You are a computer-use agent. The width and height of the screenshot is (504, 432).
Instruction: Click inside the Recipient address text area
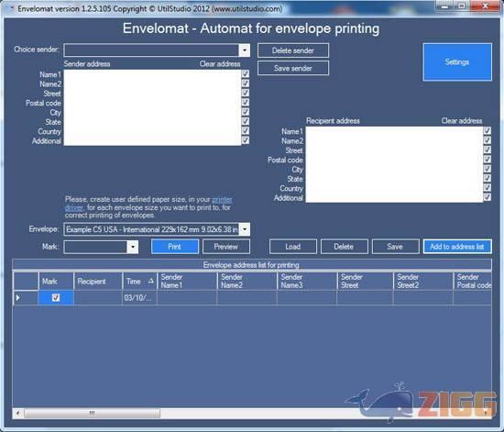(394, 164)
